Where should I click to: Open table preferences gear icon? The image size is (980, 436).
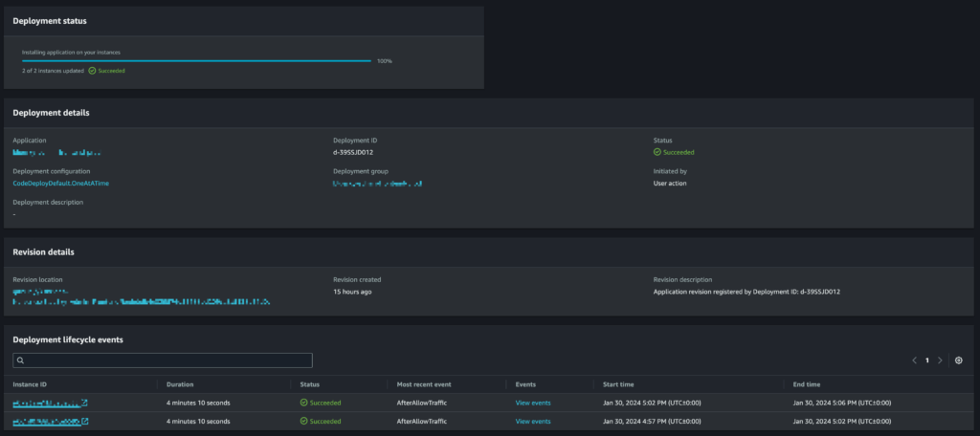coord(959,360)
